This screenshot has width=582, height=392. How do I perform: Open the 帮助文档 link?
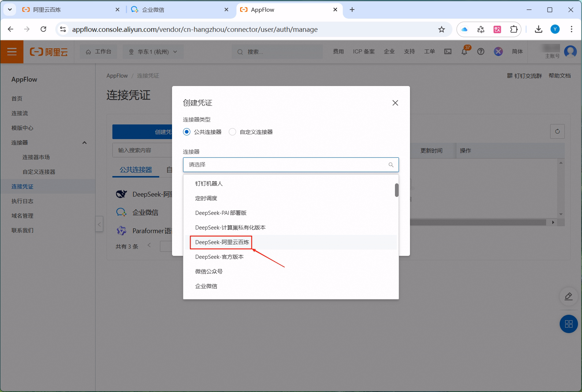tap(560, 76)
